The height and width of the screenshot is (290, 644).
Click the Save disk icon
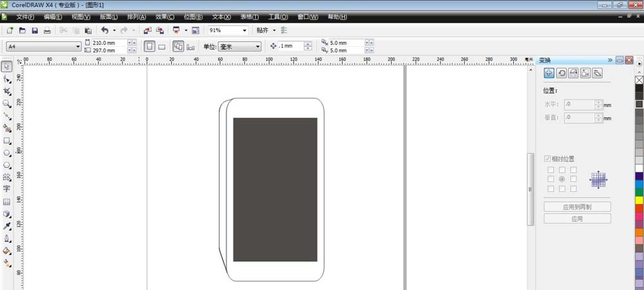point(35,30)
